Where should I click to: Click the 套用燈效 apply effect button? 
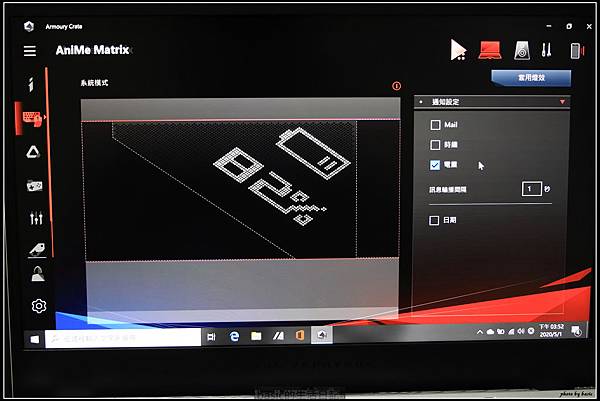(531, 78)
